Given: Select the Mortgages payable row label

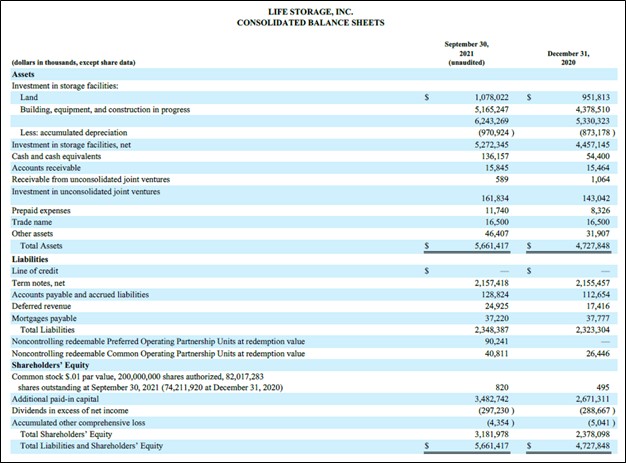Looking at the screenshot, I should click(x=44, y=317).
